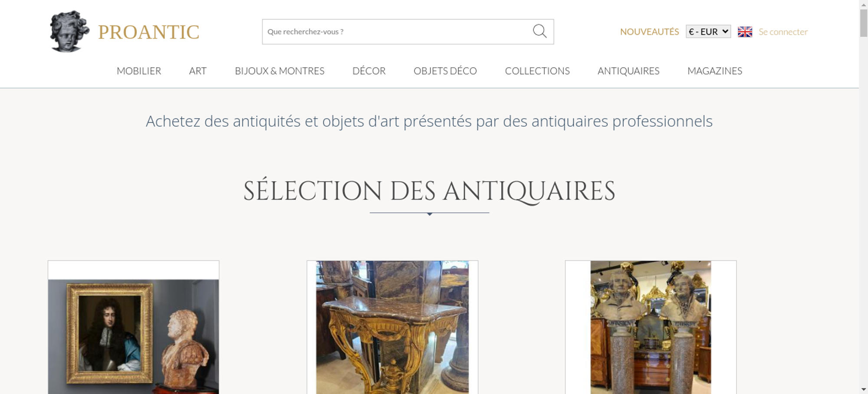Click the page scrollbar down arrow
Image resolution: width=868 pixels, height=394 pixels.
[864, 390]
